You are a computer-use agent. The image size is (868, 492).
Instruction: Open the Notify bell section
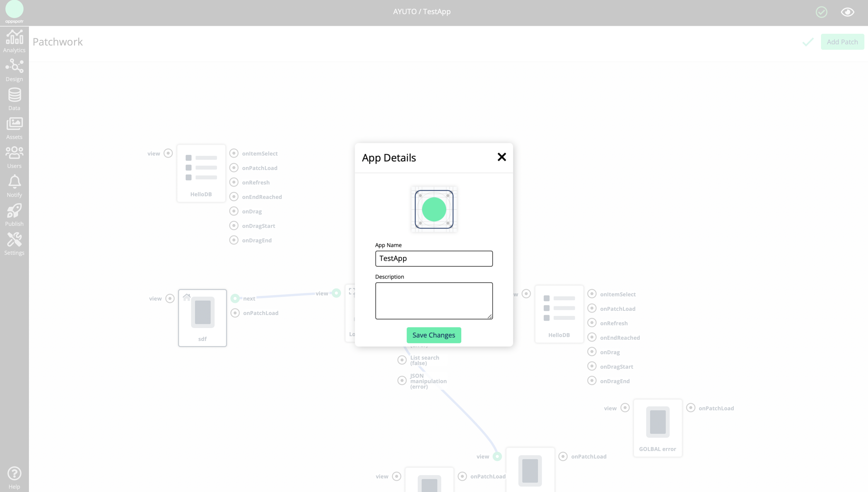coord(14,186)
